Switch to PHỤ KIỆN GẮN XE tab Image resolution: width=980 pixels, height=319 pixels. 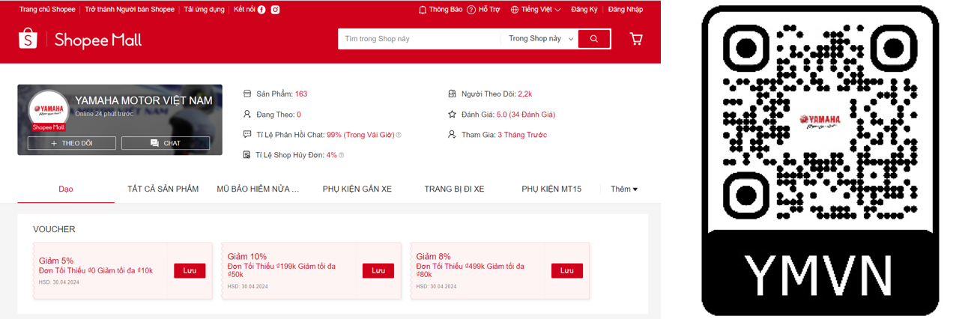pyautogui.click(x=357, y=189)
